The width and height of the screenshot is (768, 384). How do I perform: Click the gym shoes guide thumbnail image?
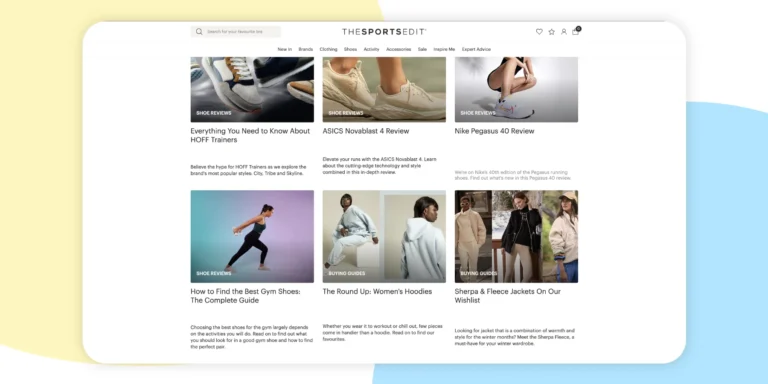pyautogui.click(x=252, y=237)
